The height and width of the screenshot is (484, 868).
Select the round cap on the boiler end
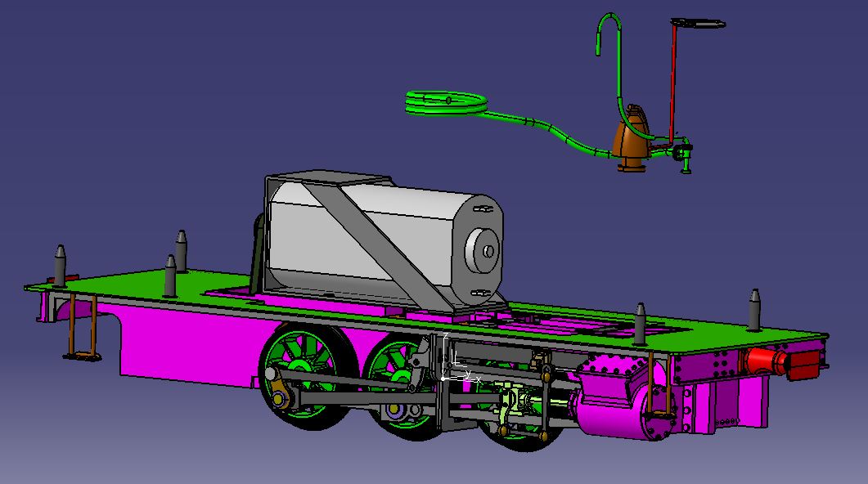click(483, 250)
